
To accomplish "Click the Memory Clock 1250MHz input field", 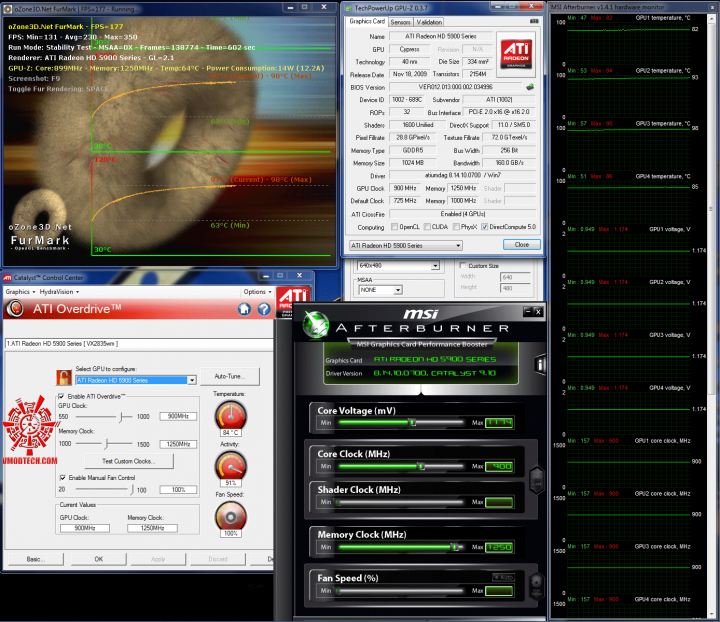I will [x=178, y=444].
